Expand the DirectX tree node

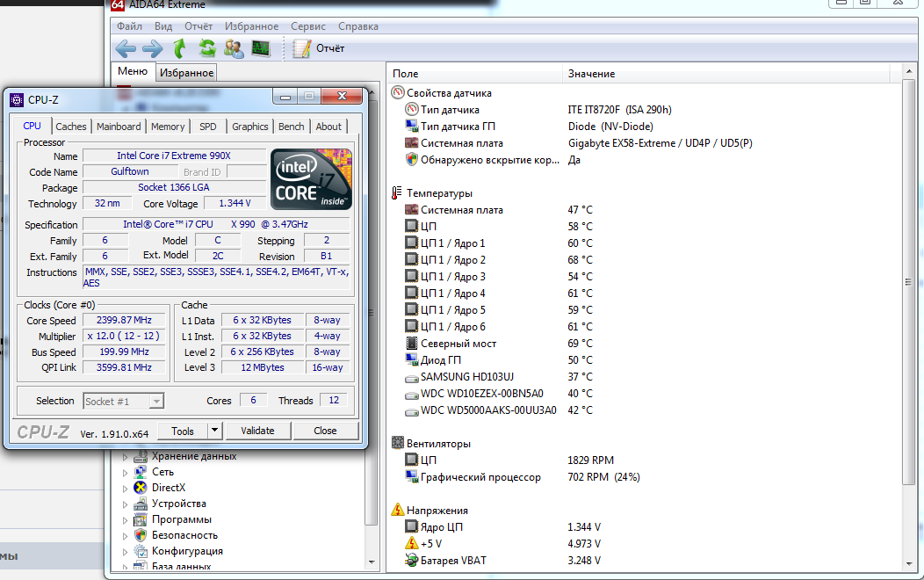point(125,488)
